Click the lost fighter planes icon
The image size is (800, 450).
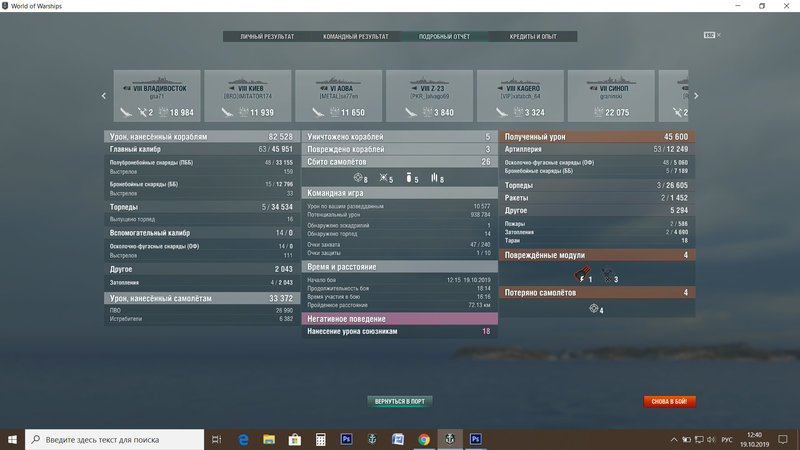coord(593,308)
